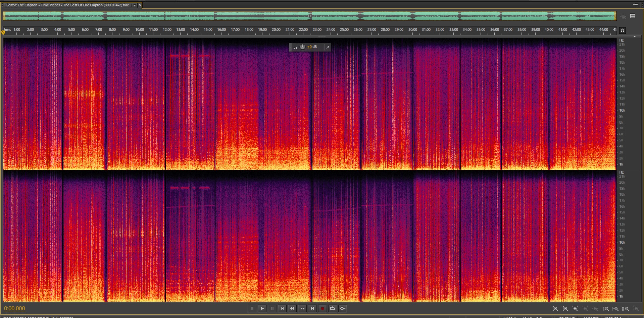Click Zoom In Amplitude icon
644x318 pixels.
tap(555, 309)
